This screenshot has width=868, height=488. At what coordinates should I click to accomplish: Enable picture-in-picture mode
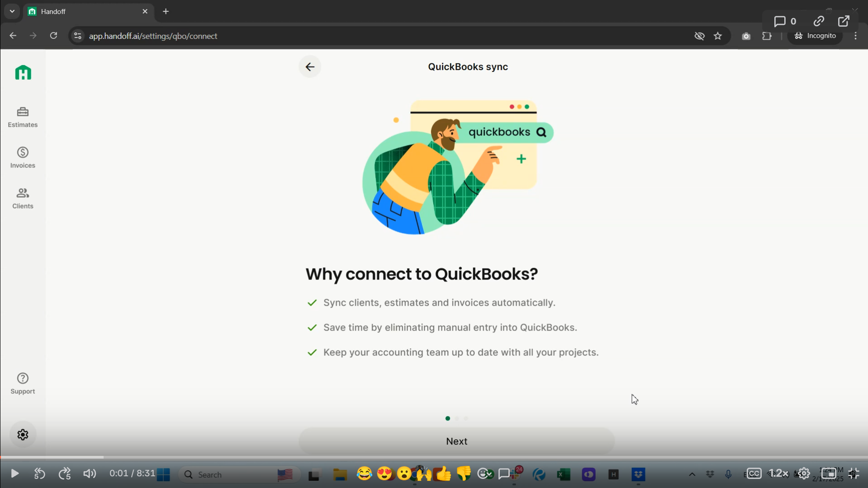pos(829,474)
